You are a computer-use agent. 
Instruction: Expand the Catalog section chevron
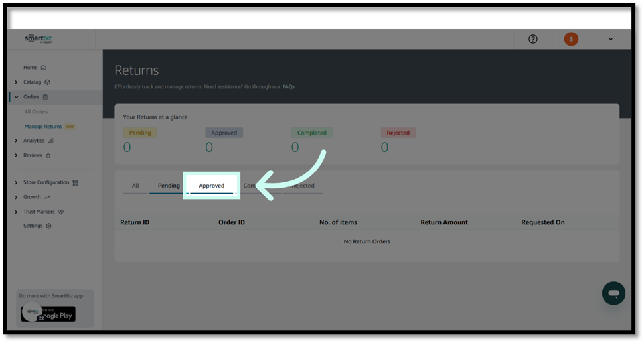click(x=16, y=82)
